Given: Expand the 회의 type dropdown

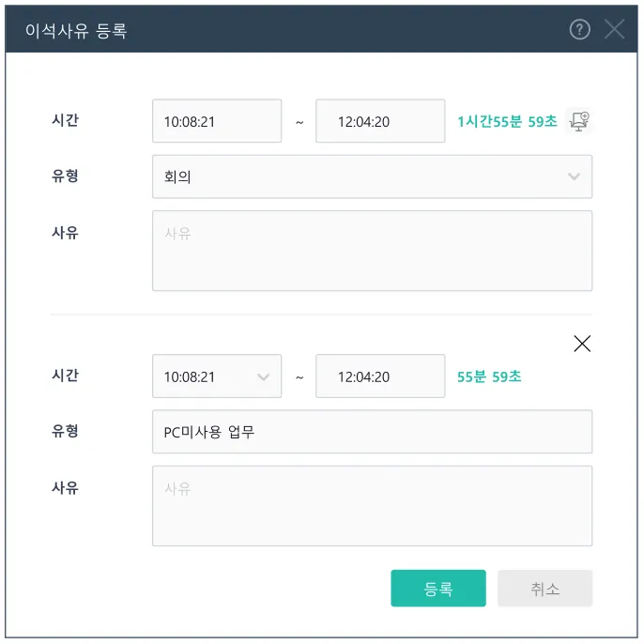Looking at the screenshot, I should (x=372, y=176).
